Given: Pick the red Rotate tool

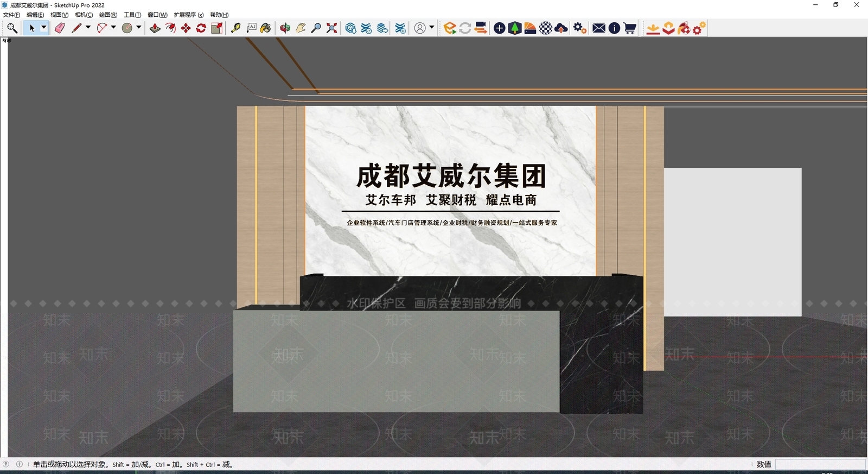Looking at the screenshot, I should (x=201, y=28).
